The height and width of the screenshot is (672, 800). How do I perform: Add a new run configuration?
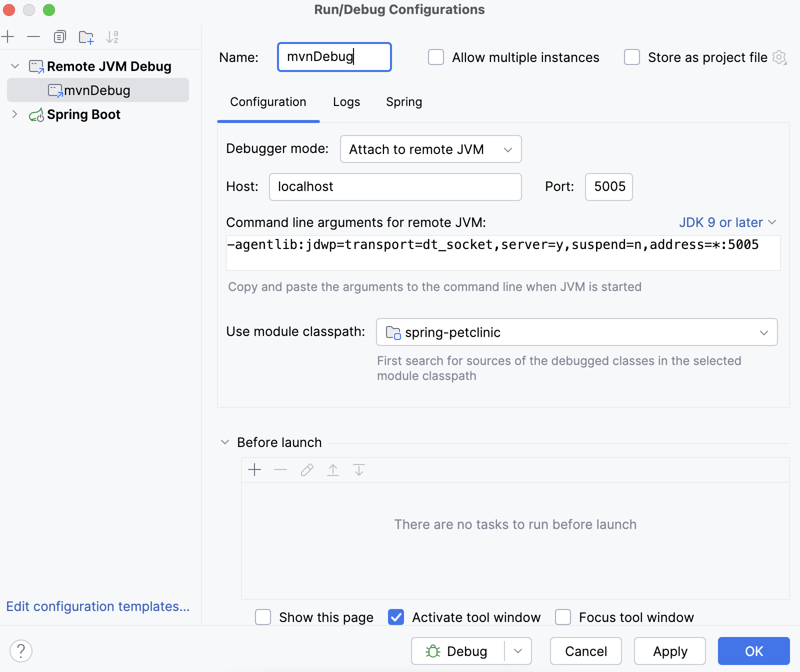8,36
